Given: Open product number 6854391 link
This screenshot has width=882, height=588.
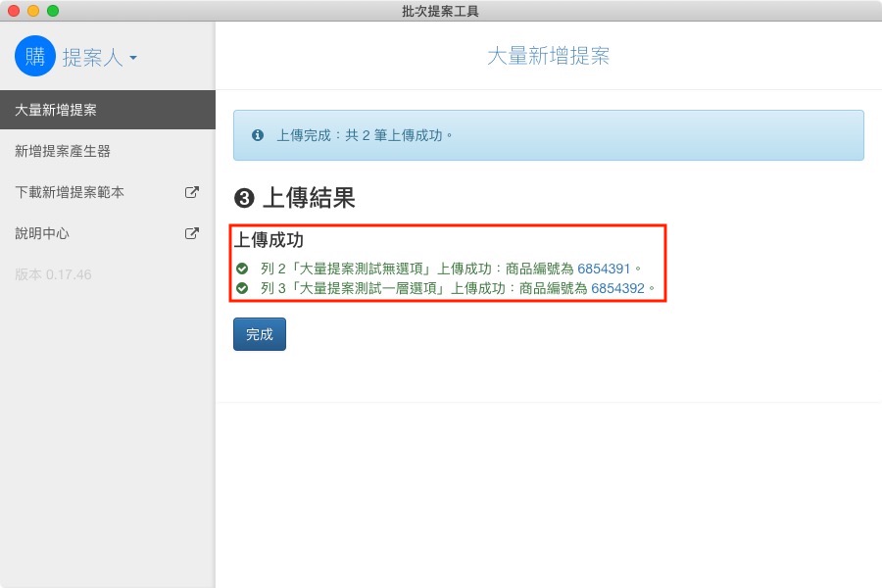Looking at the screenshot, I should [604, 269].
